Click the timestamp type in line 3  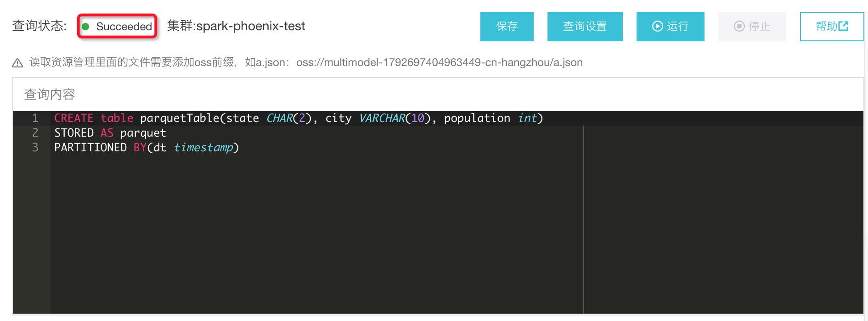[x=203, y=148]
